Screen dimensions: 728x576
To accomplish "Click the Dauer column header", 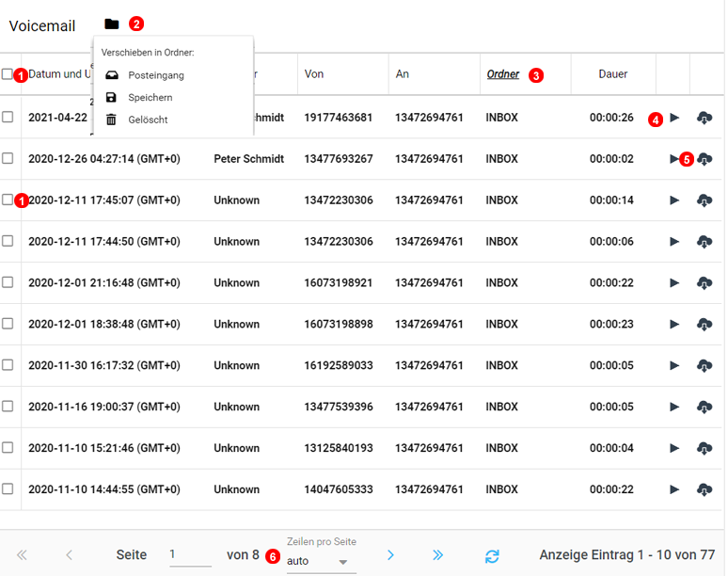I will [613, 74].
